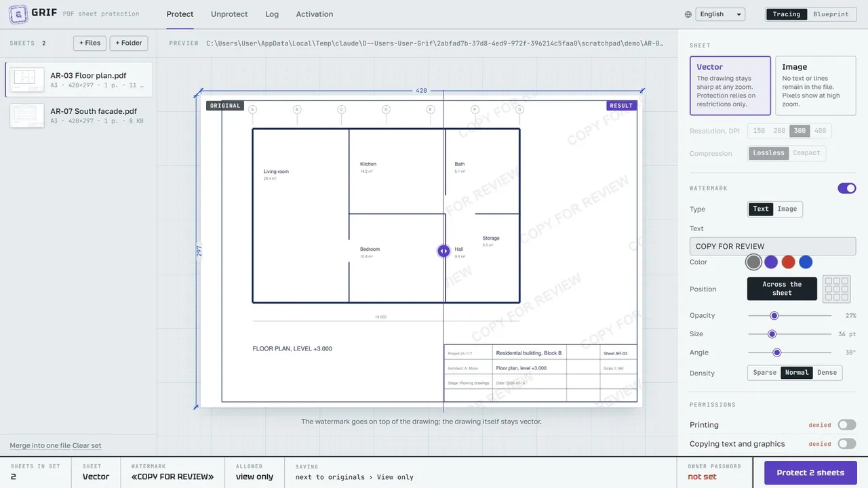The image size is (868, 488).
Task: Select the Image sheet mode card
Action: click(816, 86)
